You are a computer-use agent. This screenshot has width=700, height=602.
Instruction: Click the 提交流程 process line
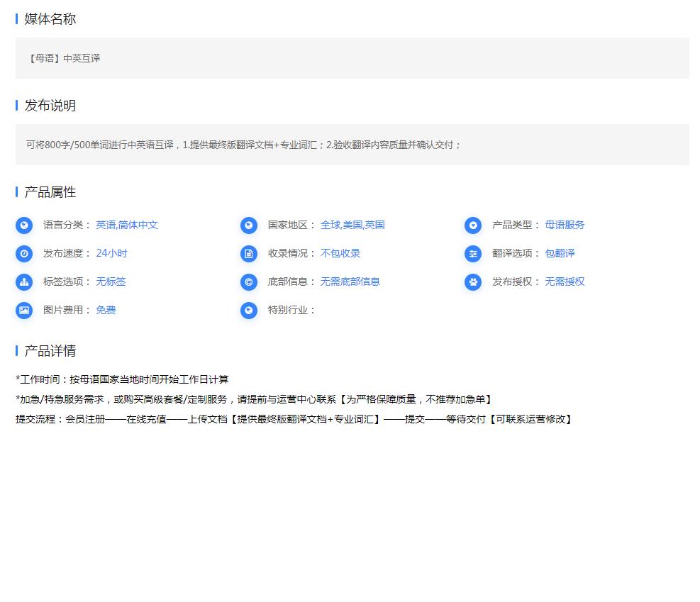294,419
